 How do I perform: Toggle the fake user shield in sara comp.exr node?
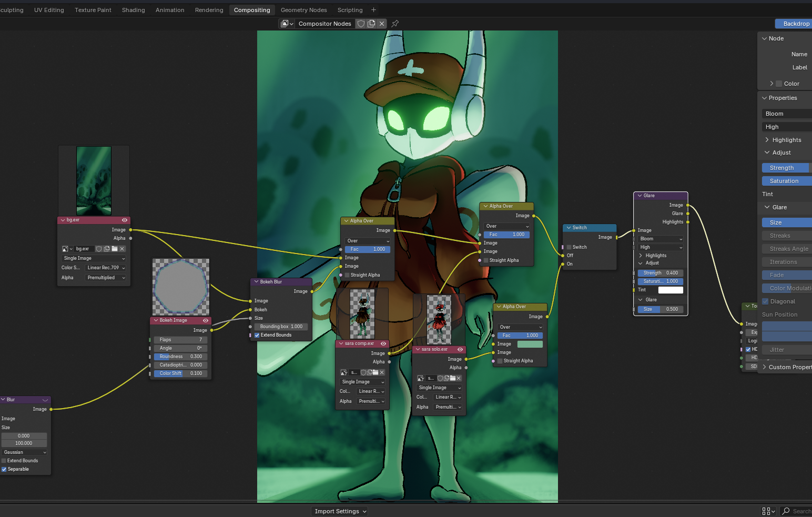tap(363, 372)
